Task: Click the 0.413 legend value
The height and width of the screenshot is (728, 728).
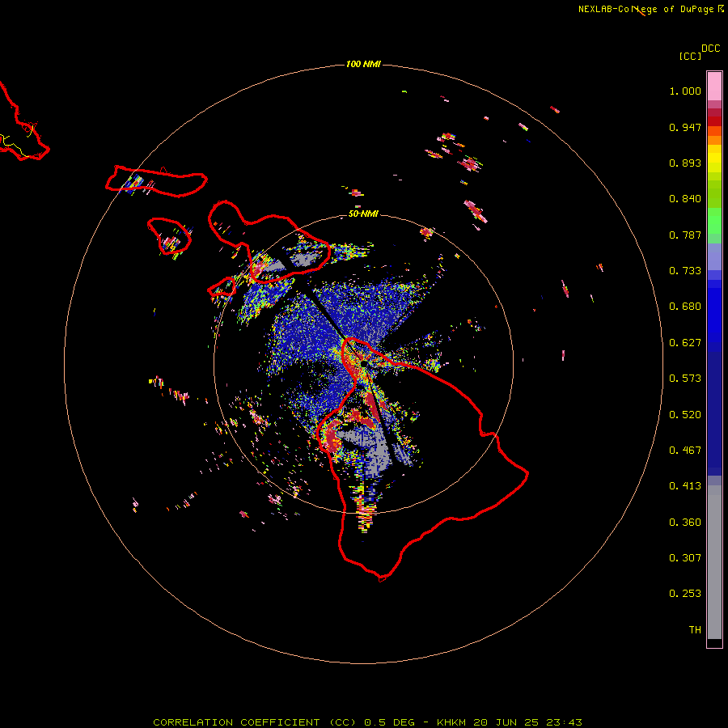Action: 685,486
